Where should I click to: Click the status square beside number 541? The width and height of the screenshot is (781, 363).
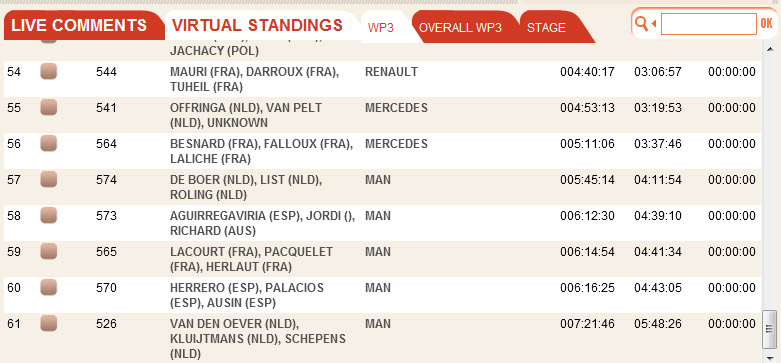48,108
